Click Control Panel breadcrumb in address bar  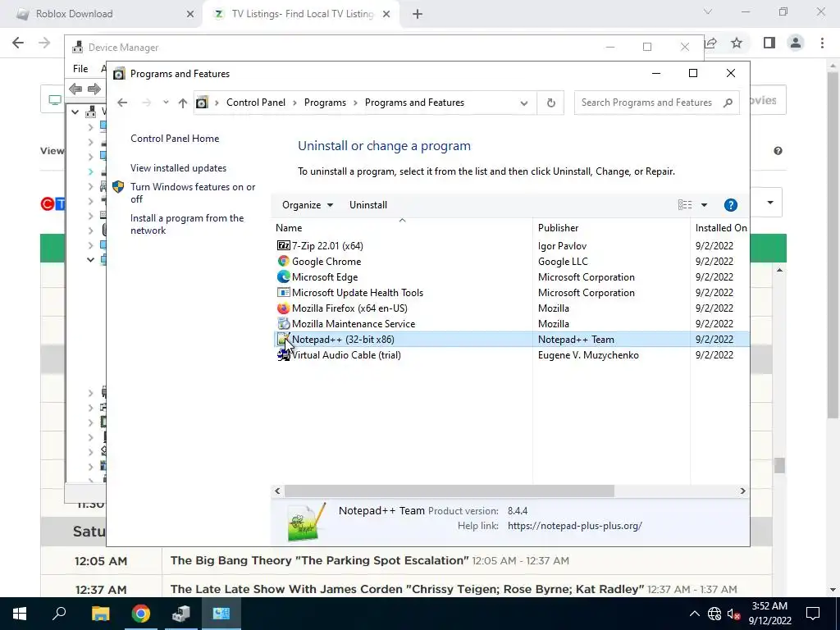pyautogui.click(x=256, y=103)
